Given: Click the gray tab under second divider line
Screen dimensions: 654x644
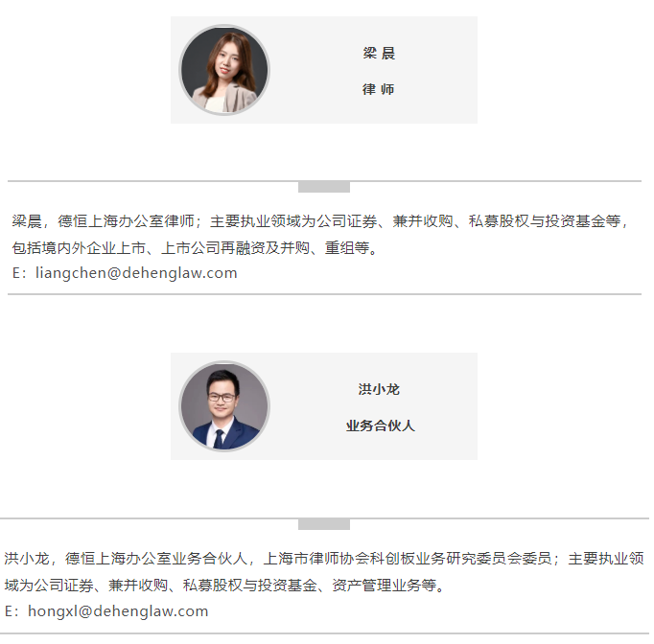Looking at the screenshot, I should pos(324,524).
